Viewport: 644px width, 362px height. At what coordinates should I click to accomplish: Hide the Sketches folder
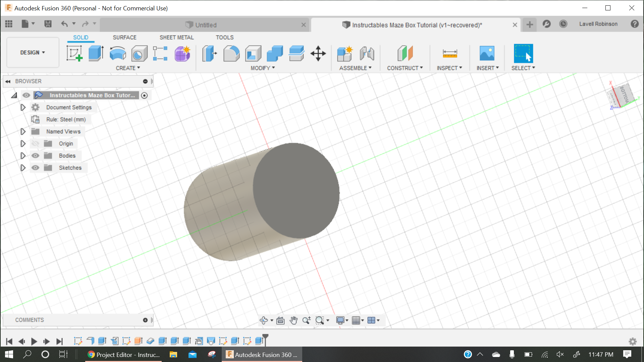[35, 168]
